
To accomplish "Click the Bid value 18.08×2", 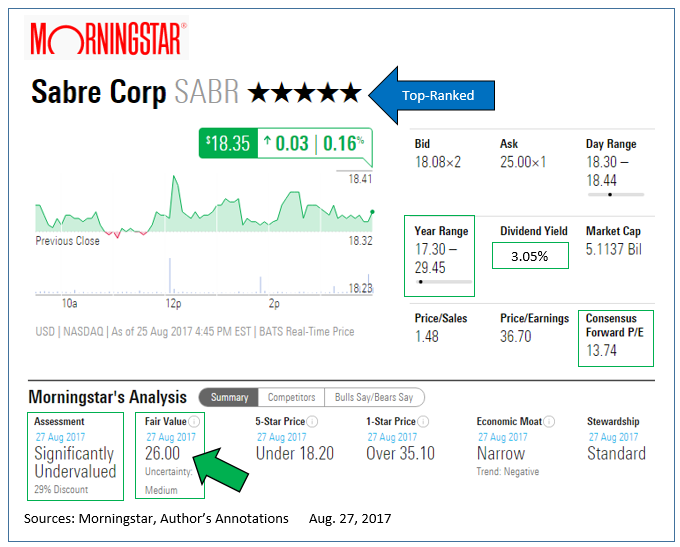I will pyautogui.click(x=438, y=162).
